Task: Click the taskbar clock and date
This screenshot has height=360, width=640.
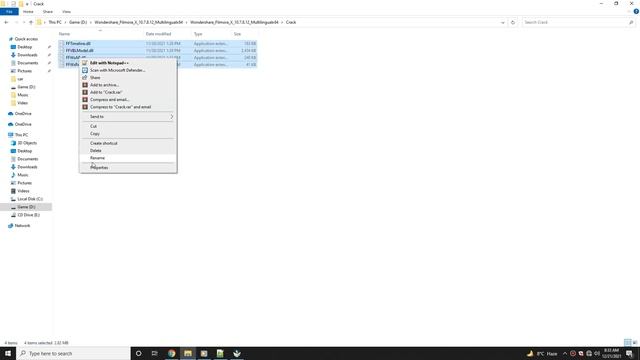Action: (x=611, y=353)
